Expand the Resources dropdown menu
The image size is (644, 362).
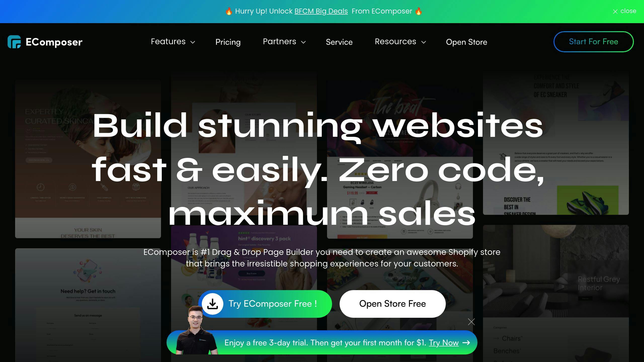click(399, 41)
